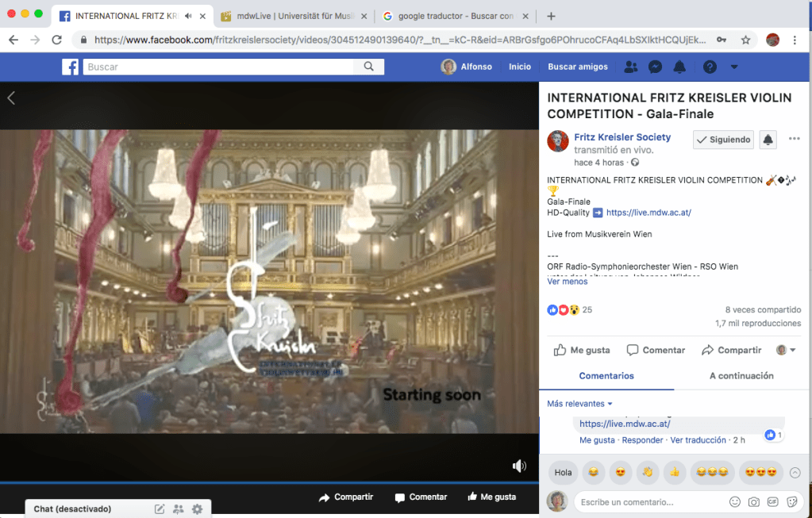Open the notifications bell in Facebook header
812x518 pixels.
[x=679, y=67]
